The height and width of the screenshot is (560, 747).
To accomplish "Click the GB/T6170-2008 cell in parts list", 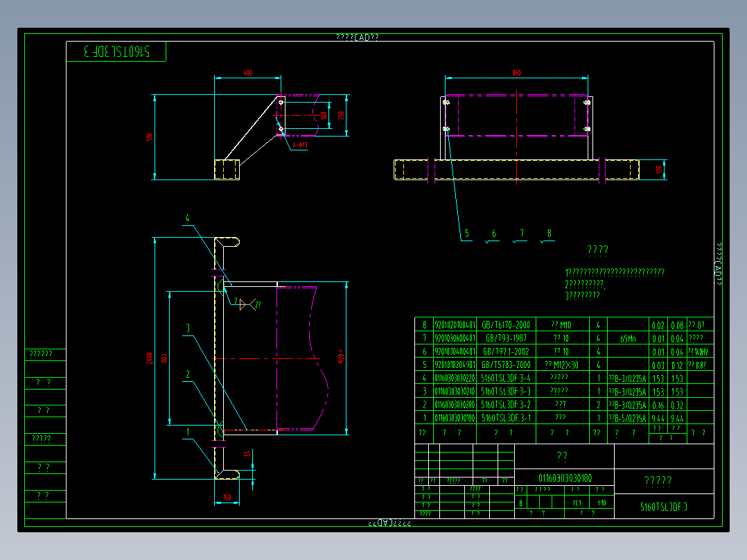I will click(x=506, y=325).
